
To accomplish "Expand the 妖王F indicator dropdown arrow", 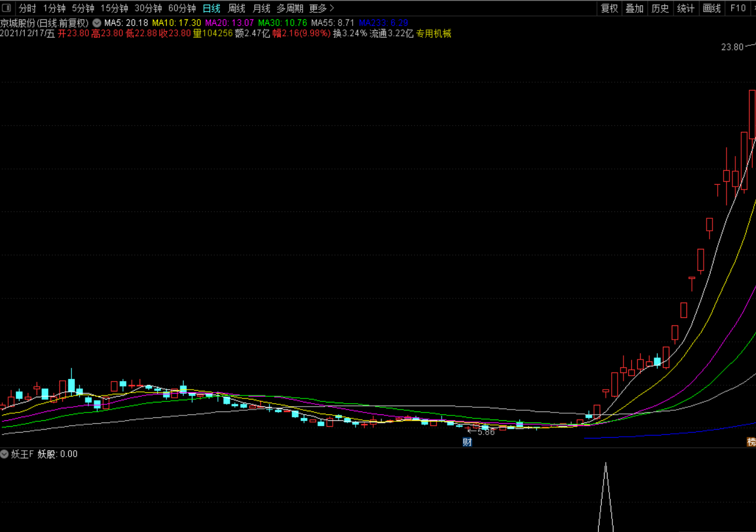I will click(x=5, y=454).
